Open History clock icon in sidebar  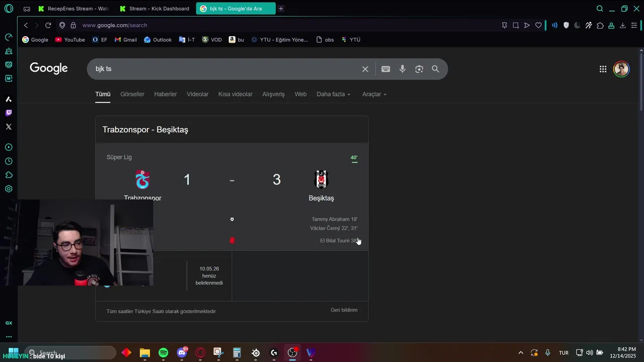[9, 161]
